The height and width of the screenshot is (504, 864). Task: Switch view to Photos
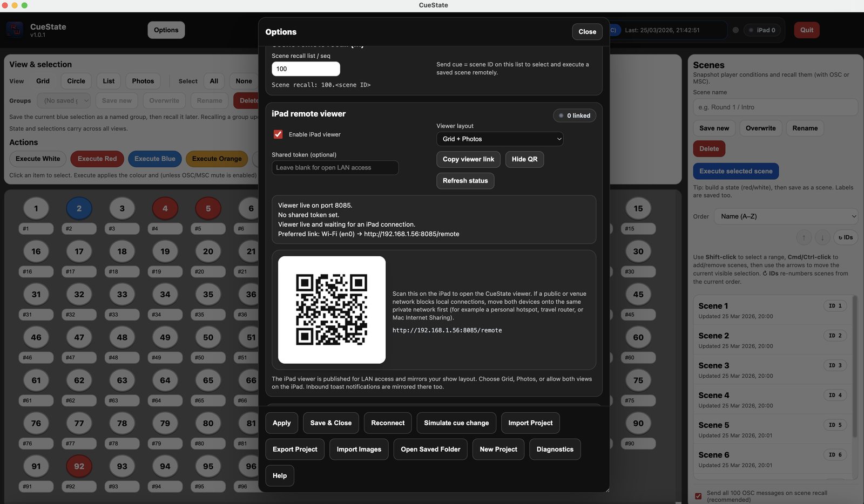tap(143, 81)
